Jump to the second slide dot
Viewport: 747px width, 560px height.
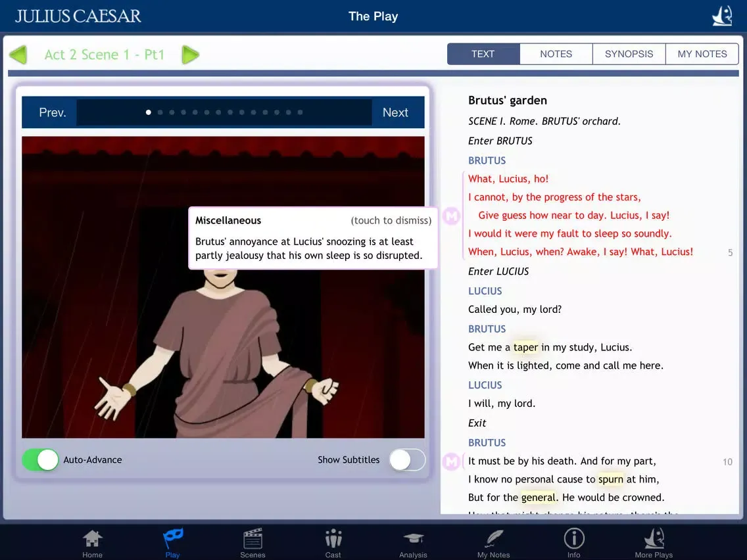(x=160, y=112)
